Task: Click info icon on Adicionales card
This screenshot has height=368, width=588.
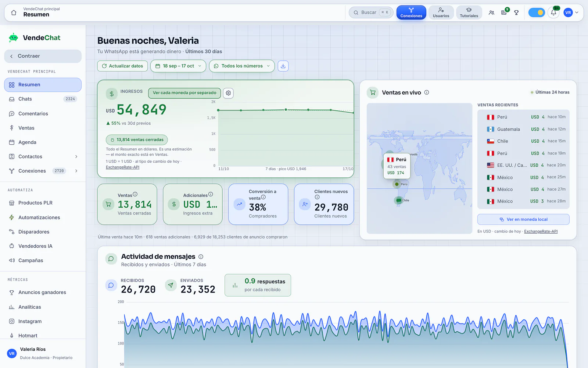Action: click(x=211, y=194)
